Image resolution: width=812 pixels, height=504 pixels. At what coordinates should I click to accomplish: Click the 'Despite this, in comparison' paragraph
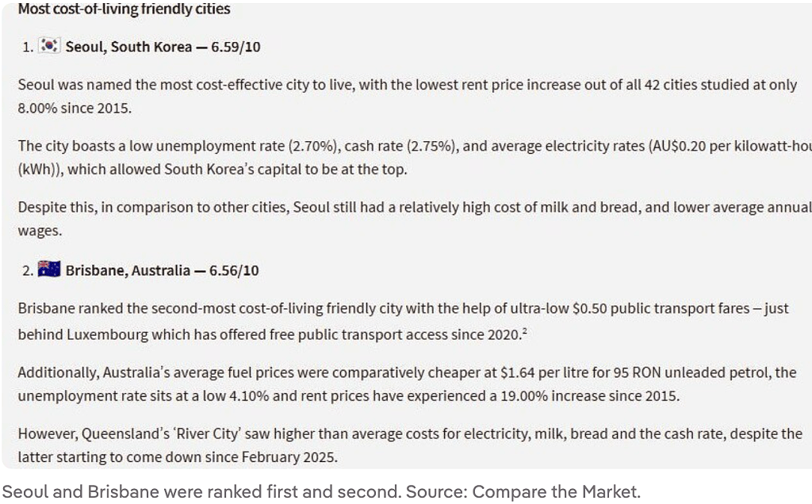(x=415, y=219)
